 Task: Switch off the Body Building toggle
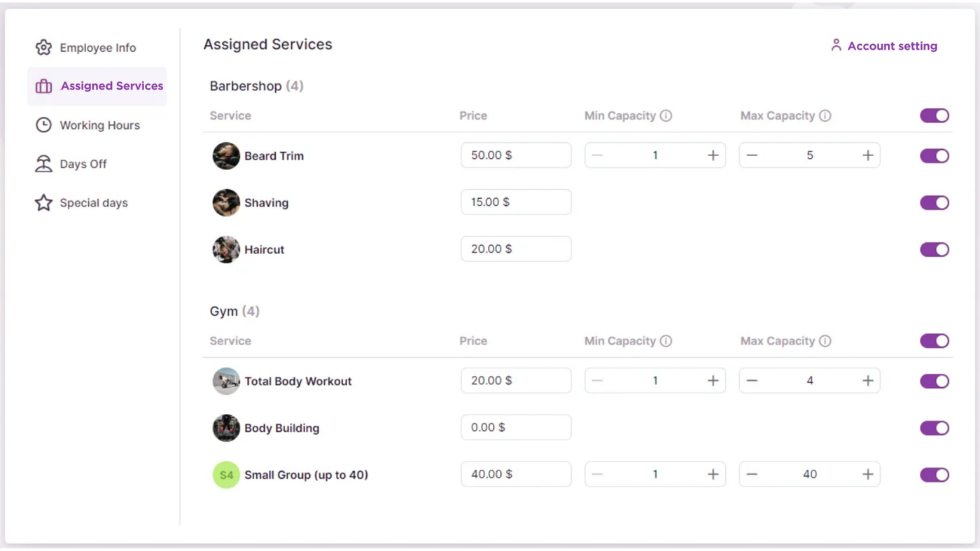[934, 428]
